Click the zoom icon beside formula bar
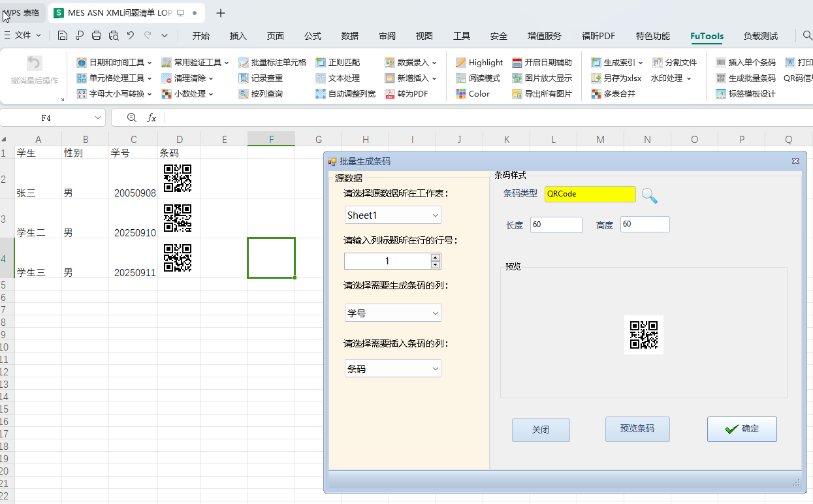Screen dimensions: 813x504 pos(132,118)
